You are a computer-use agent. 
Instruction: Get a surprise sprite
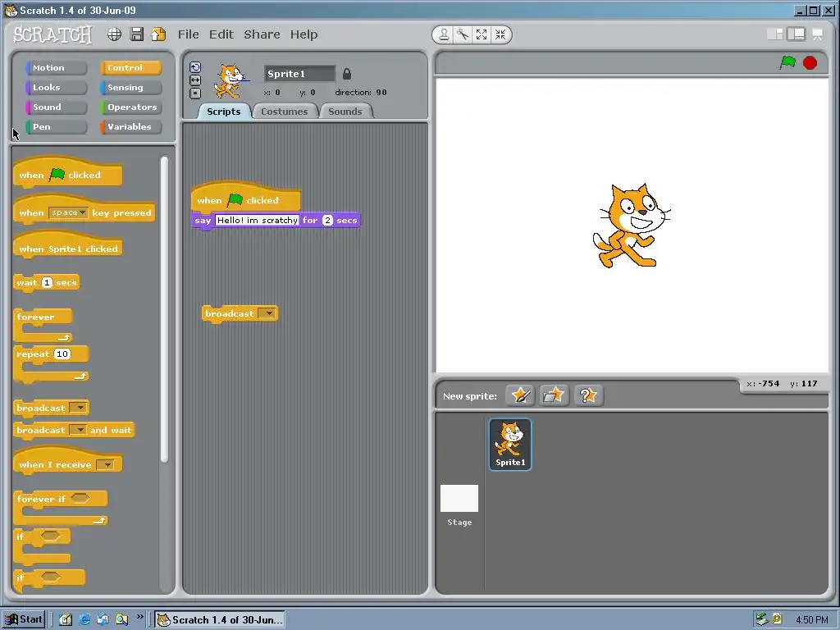[588, 396]
